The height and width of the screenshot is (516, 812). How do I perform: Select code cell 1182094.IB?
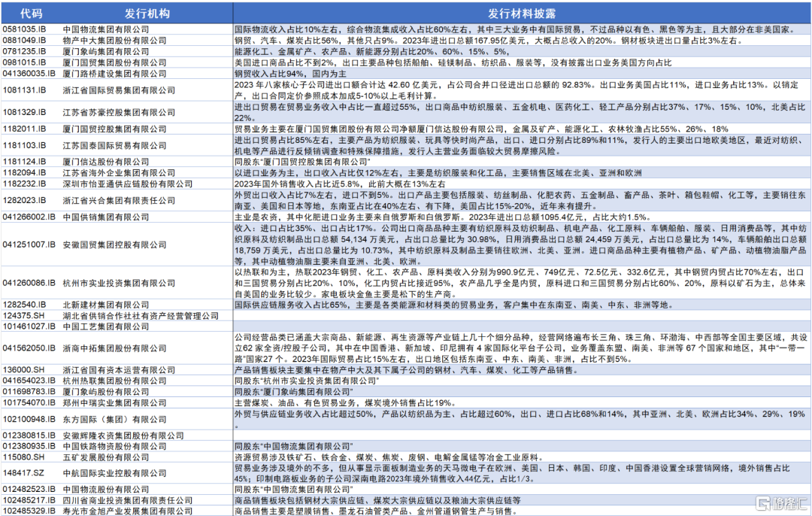tap(24, 172)
